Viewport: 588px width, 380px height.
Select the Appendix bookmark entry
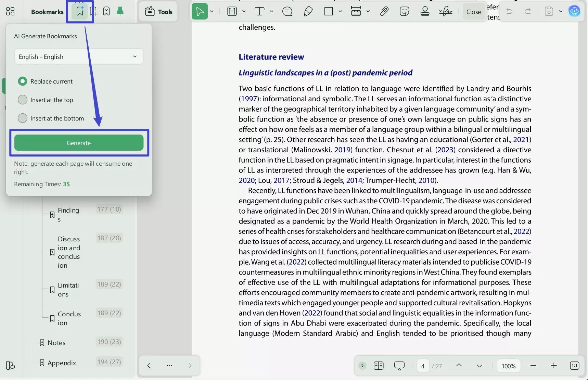tap(62, 363)
